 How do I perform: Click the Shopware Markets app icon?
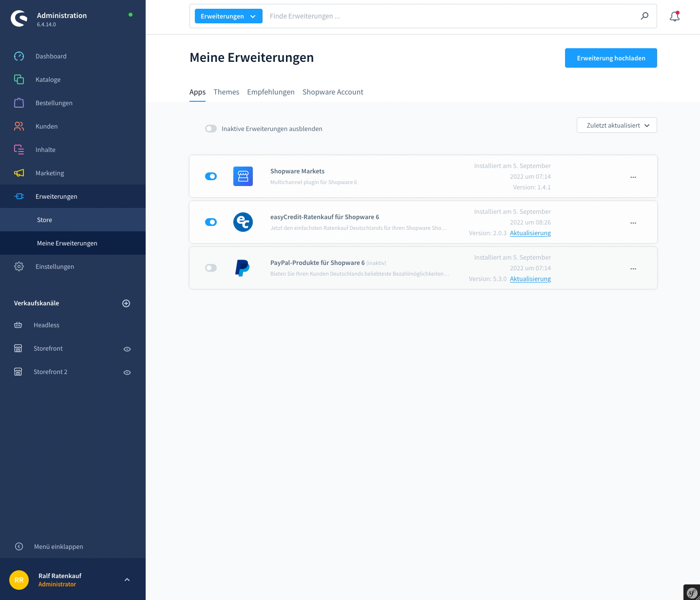[243, 176]
